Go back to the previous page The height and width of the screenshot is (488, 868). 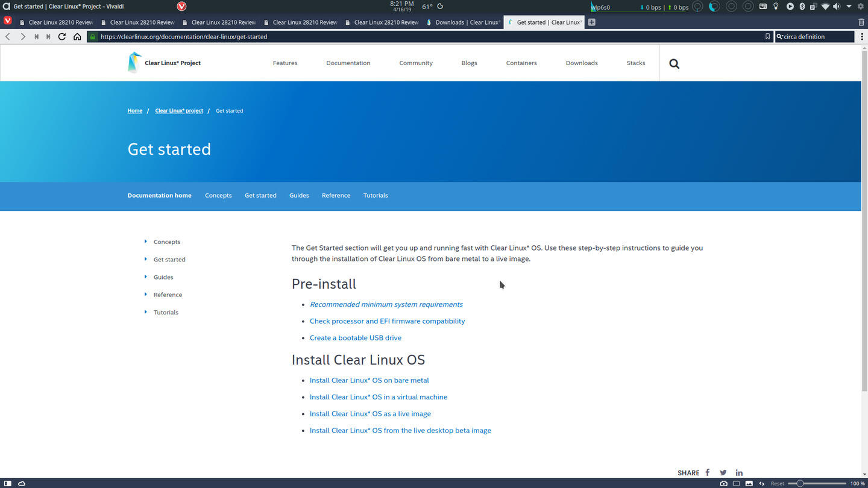tap(8, 37)
